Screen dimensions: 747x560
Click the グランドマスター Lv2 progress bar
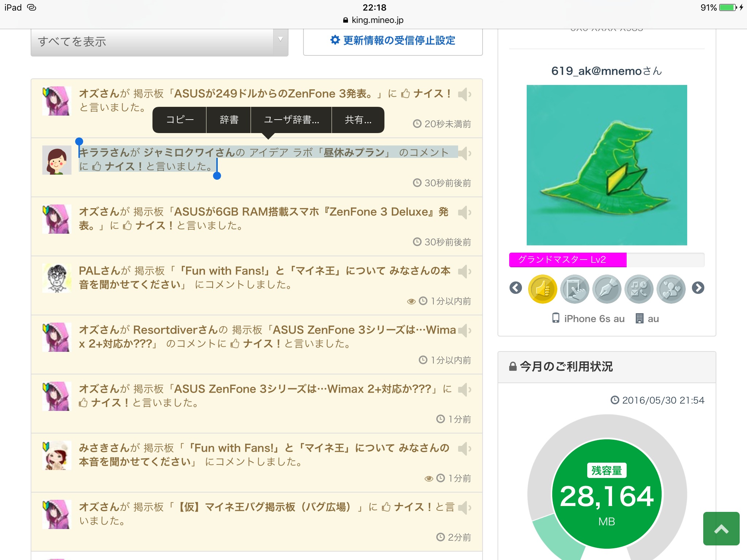(606, 260)
